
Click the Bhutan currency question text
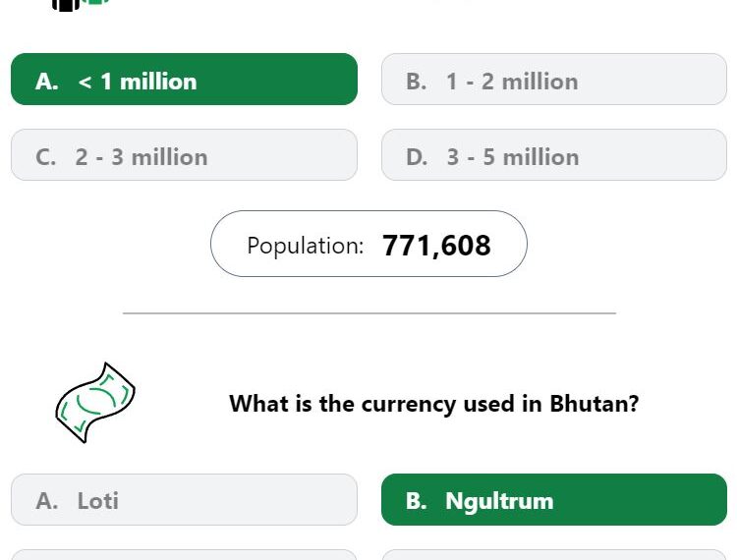[x=433, y=404]
